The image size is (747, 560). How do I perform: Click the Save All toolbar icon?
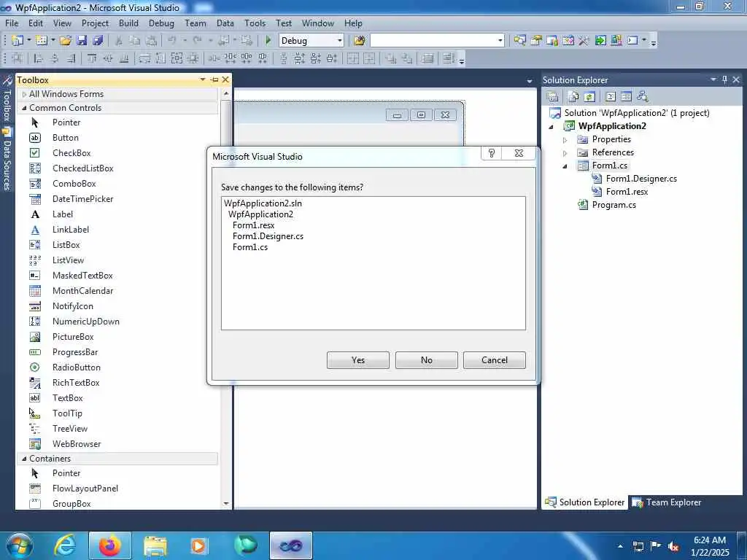(x=98, y=41)
